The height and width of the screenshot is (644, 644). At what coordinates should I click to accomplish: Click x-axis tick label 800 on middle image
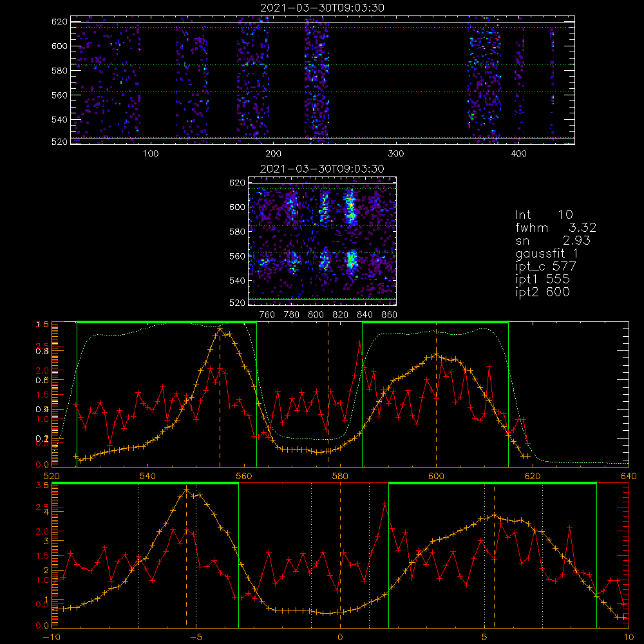click(316, 315)
